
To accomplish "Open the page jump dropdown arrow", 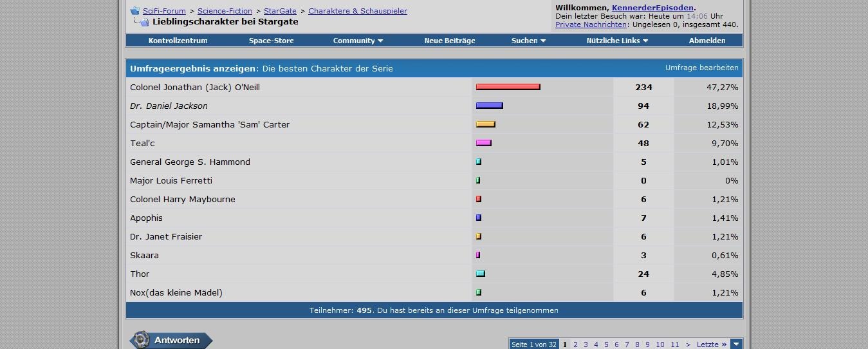I will (736, 344).
